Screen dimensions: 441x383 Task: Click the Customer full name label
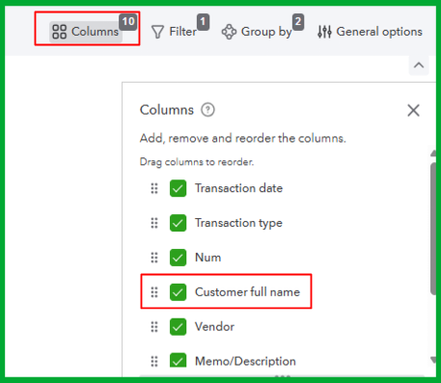tap(247, 292)
